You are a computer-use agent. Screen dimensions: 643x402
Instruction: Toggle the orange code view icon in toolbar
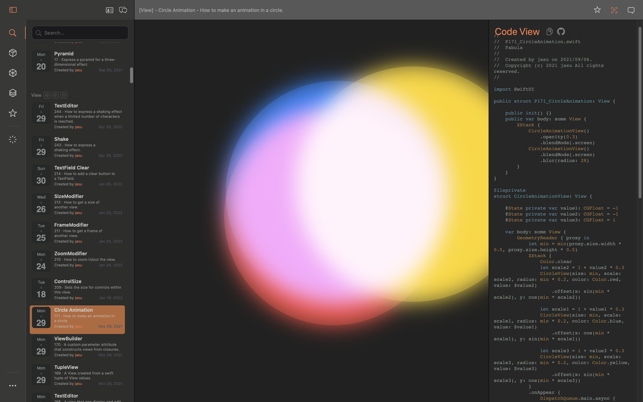coord(614,10)
